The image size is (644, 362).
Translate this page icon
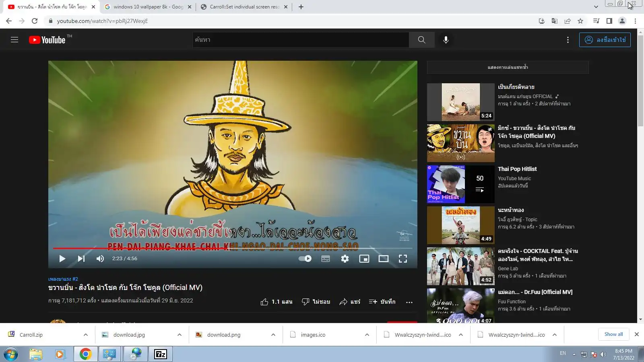(555, 21)
